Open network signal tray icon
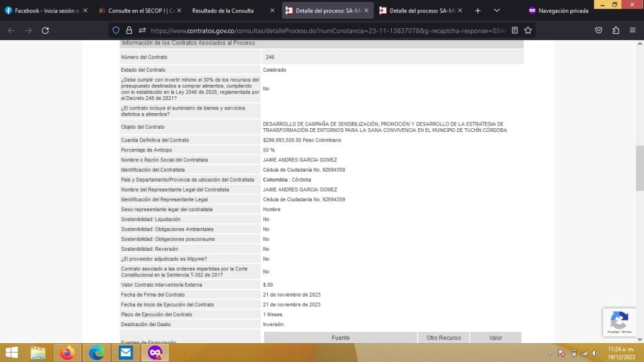This screenshot has height=362, width=644. point(584,353)
